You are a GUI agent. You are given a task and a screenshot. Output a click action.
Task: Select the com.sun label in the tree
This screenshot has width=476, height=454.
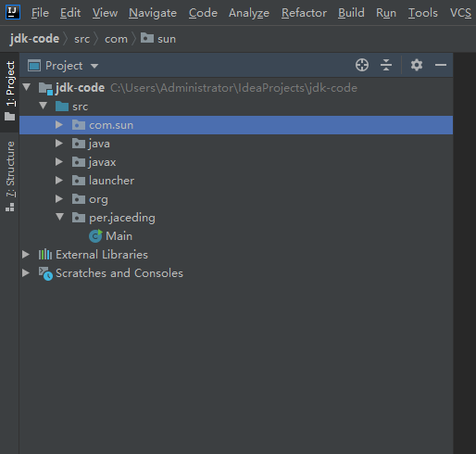[x=111, y=125]
